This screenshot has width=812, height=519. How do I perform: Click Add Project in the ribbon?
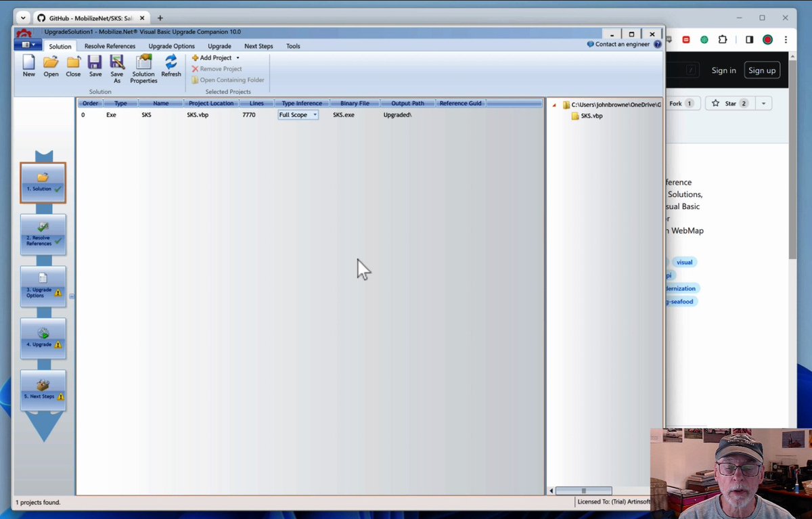point(211,58)
